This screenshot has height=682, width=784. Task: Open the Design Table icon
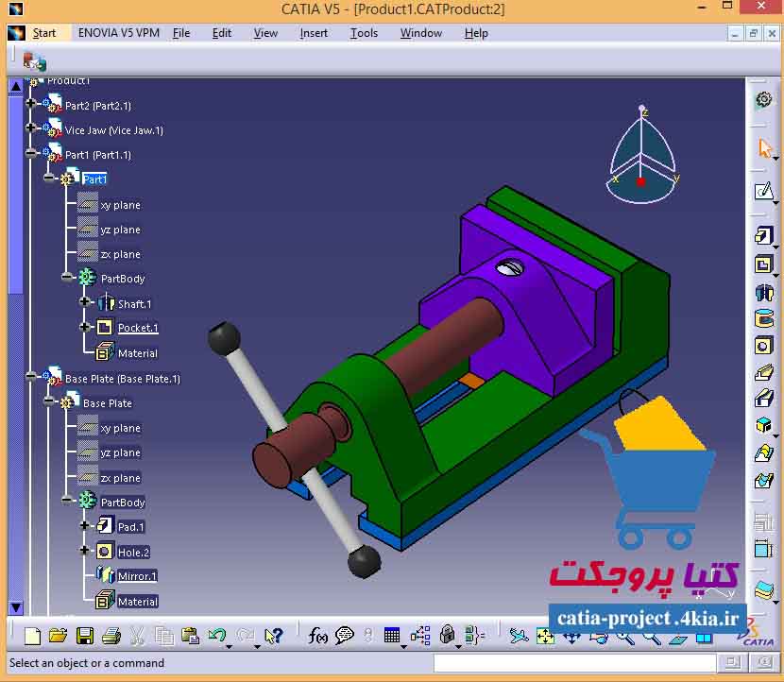pos(391,636)
